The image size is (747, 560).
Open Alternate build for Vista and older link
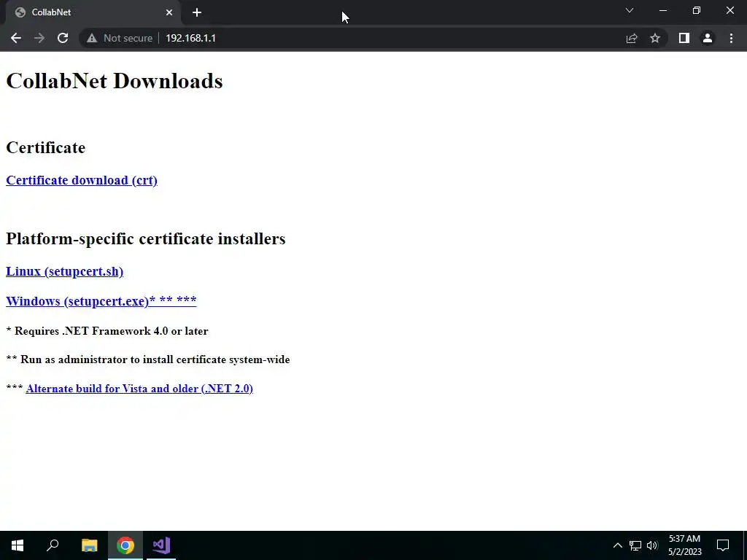pos(139,389)
